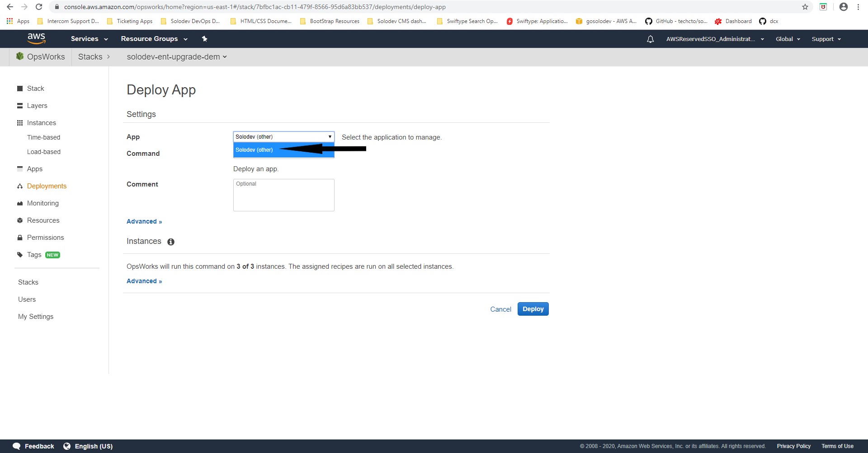This screenshot has width=868, height=453.
Task: Click the AWS logo
Action: [36, 39]
